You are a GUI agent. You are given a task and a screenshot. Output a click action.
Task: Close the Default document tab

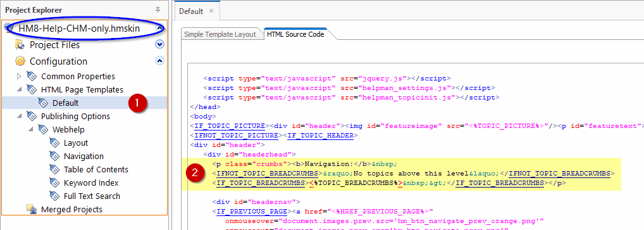point(211,11)
